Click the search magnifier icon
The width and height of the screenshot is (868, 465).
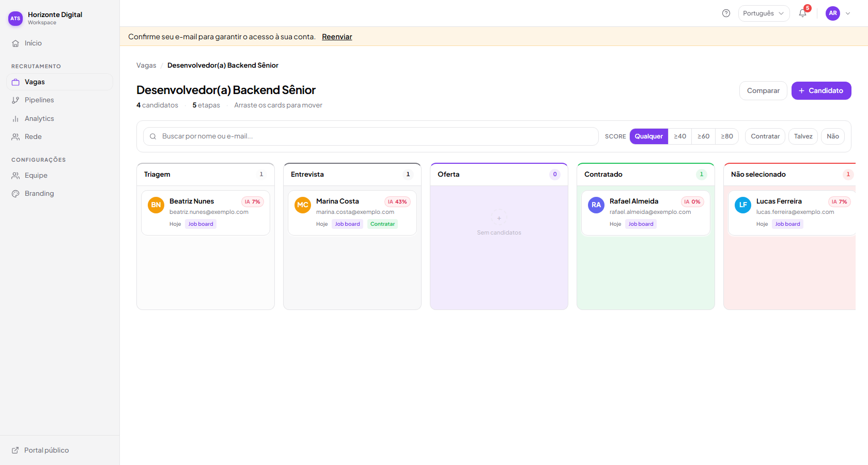[153, 136]
